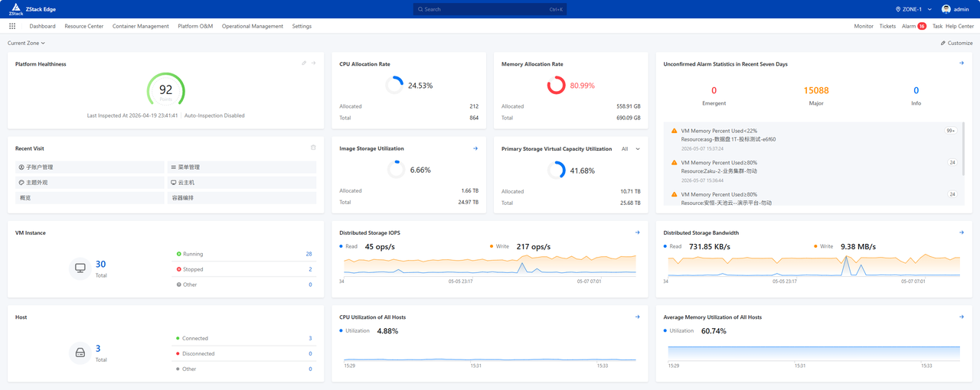Open the Tickets page
This screenshot has width=980, height=390.
(887, 26)
